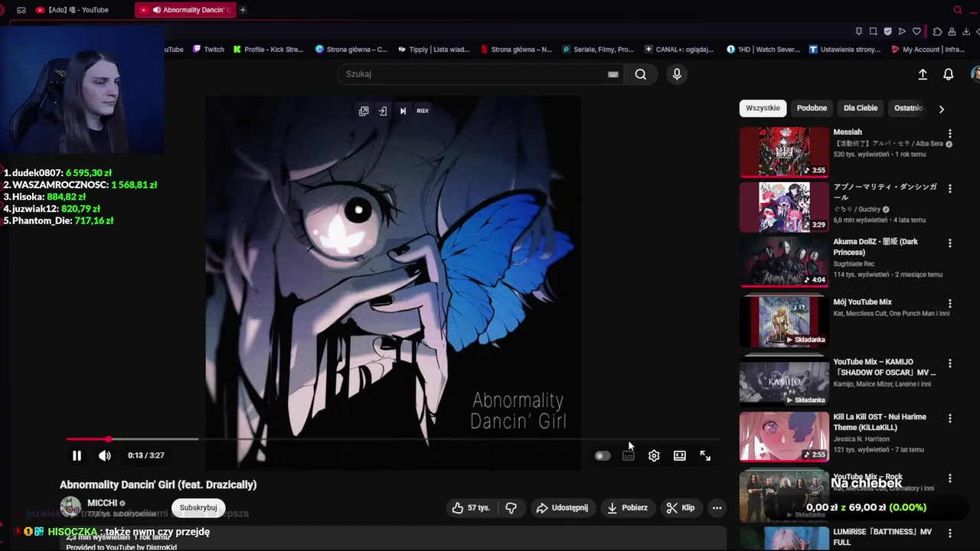
Task: Open more options for Kill La Kill OST
Action: pos(950,419)
